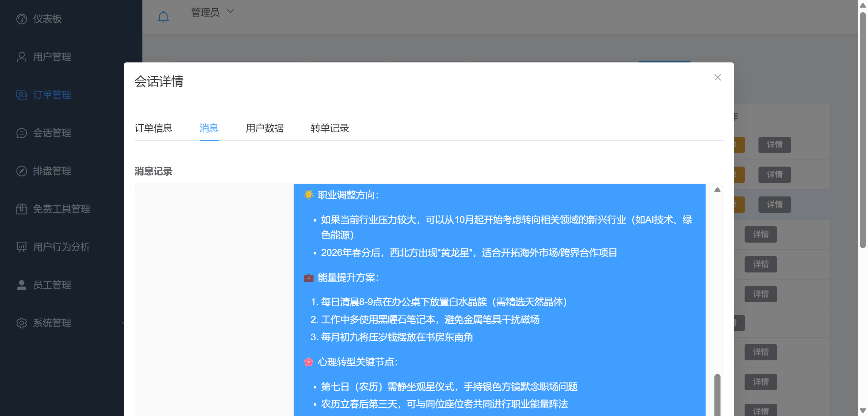The height and width of the screenshot is (416, 868).
Task: Click the bottom 详情 button
Action: [x=761, y=411]
